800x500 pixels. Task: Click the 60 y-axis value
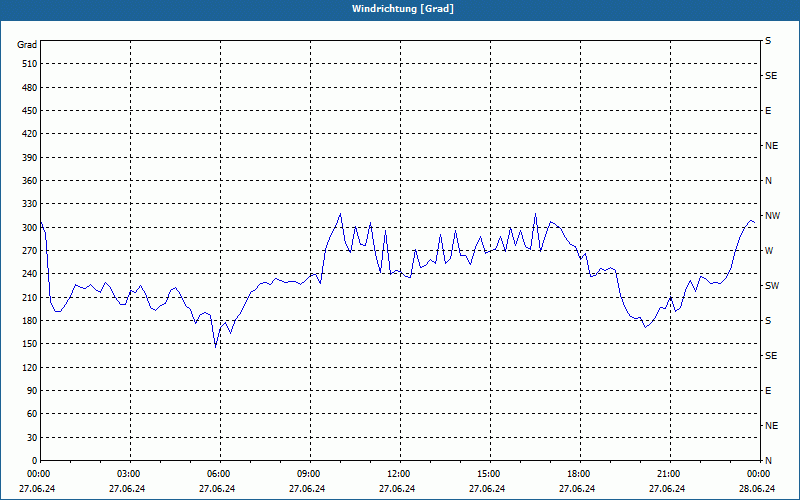coord(32,414)
